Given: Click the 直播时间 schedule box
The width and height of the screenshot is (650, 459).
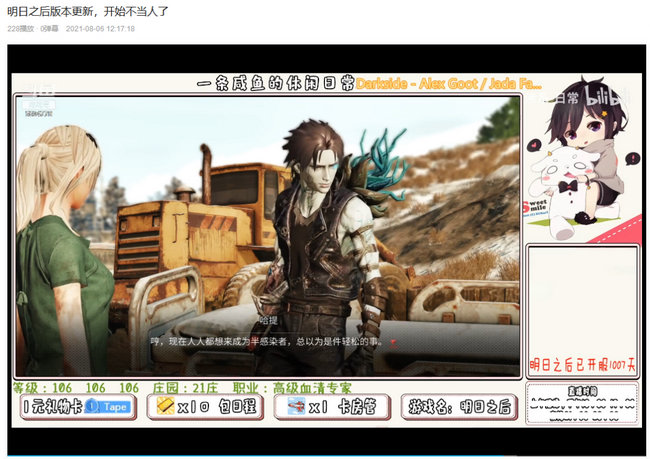Looking at the screenshot, I should [x=582, y=403].
